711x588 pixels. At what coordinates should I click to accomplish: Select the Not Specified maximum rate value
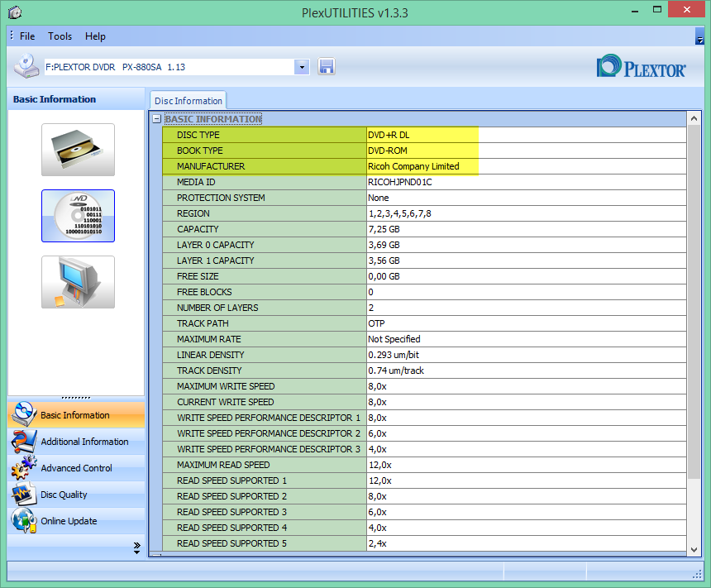[x=394, y=339]
